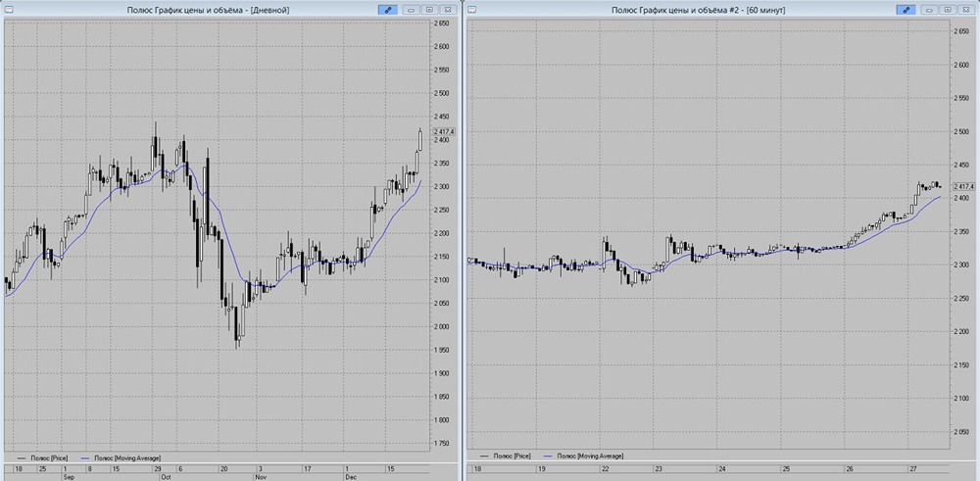Click the 2 200 price level on the daily chart axis

pos(442,233)
